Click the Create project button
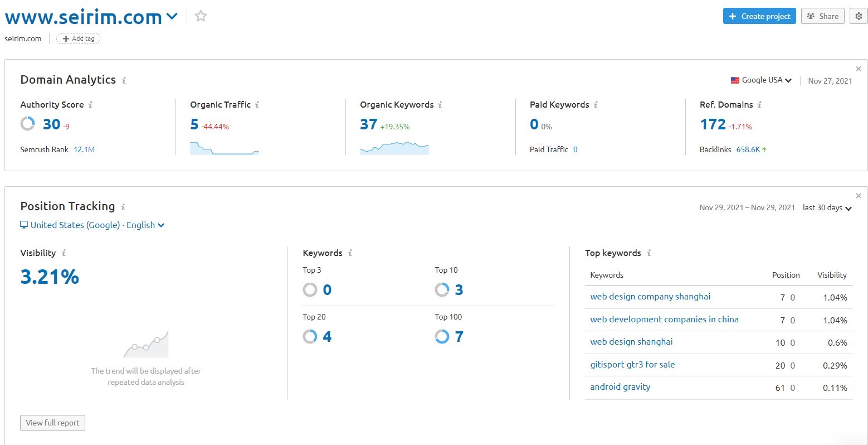868x445 pixels. [759, 16]
